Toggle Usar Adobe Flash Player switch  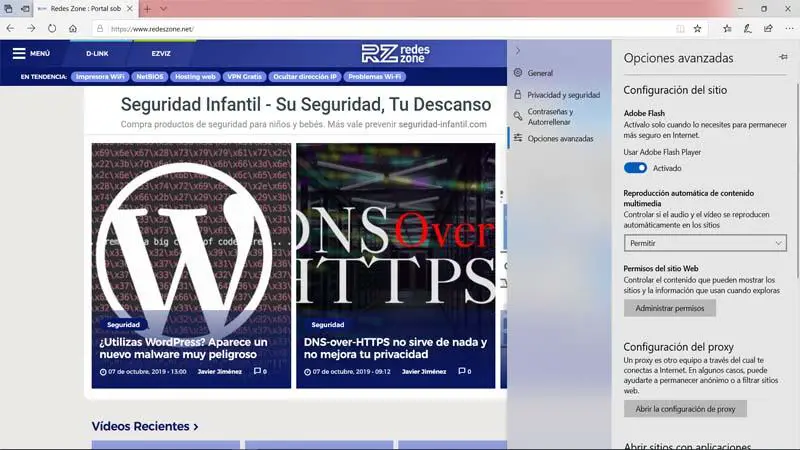click(635, 168)
